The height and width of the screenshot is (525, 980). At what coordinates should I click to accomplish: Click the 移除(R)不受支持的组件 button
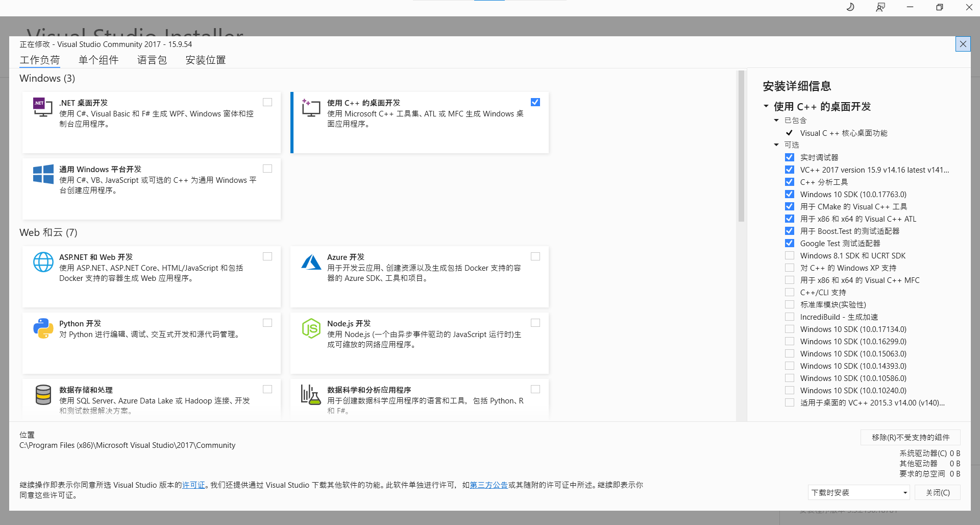911,437
